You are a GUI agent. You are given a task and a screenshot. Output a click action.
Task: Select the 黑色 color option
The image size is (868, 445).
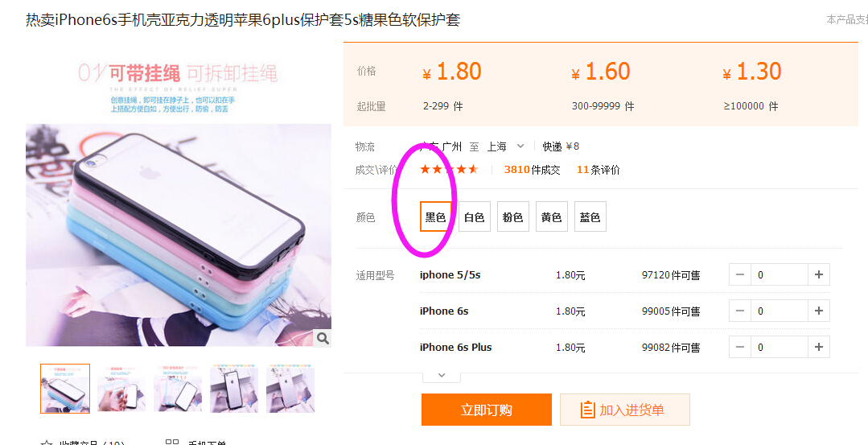(436, 217)
